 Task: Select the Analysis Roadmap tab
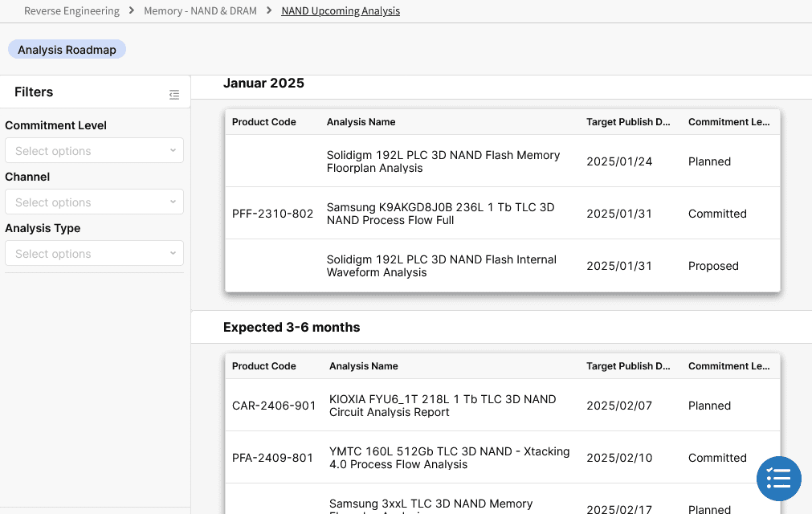point(67,50)
